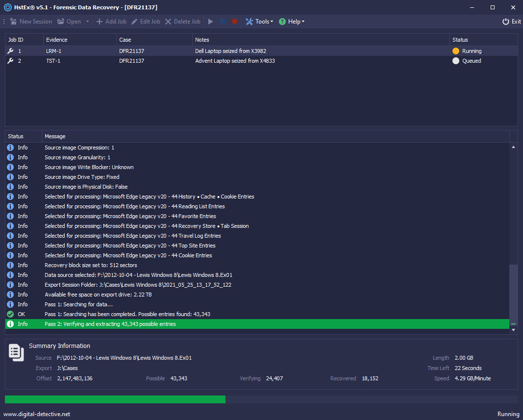This screenshot has width=523, height=420.
Task: Click info icon for Drive Type row
Action: 10,177
